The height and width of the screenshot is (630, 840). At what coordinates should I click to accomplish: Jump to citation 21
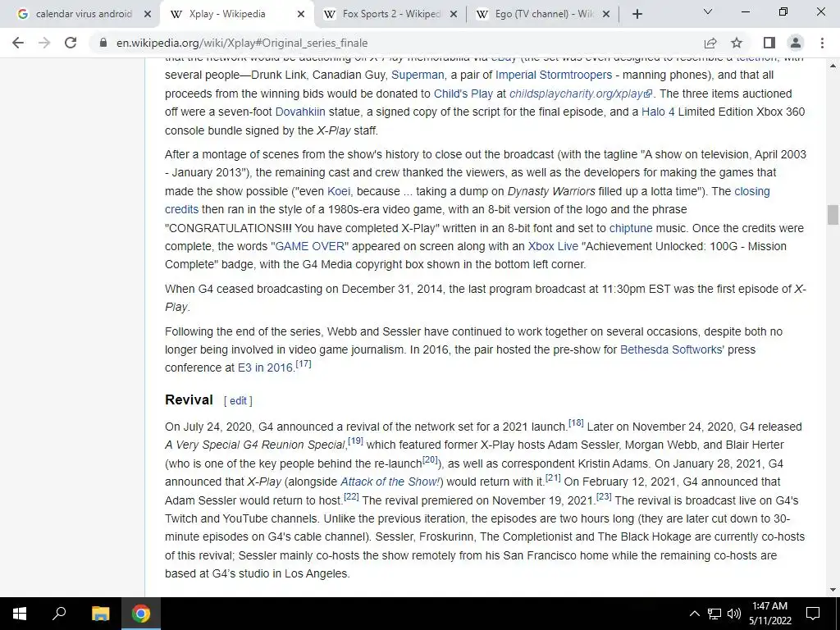(553, 478)
